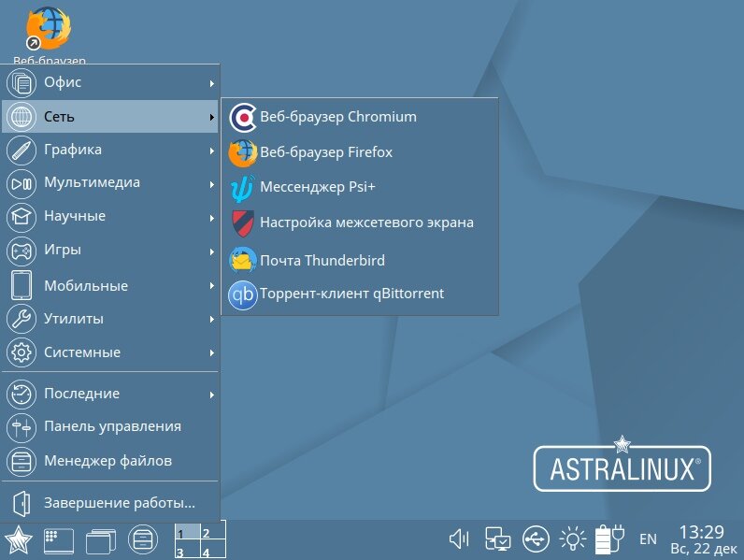Expand the Графика submenu arrow
The width and height of the screenshot is (744, 560).
tap(211, 151)
